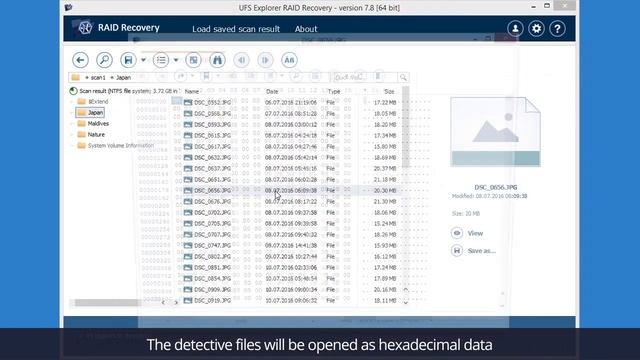Click the image icon of DSC_0851.JPG
640x360 pixels.
(x=188, y=268)
